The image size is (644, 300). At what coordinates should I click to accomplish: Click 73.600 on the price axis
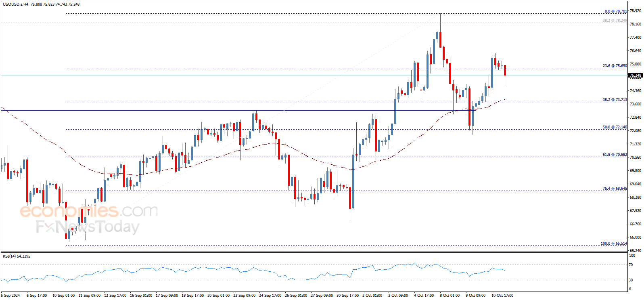[636, 104]
